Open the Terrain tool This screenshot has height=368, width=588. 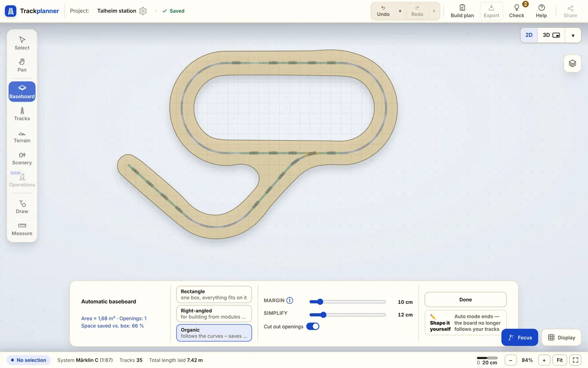(x=22, y=136)
